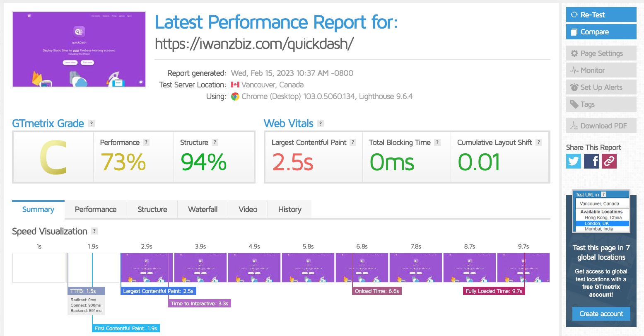
Task: Open the History tab
Action: pyautogui.click(x=289, y=209)
